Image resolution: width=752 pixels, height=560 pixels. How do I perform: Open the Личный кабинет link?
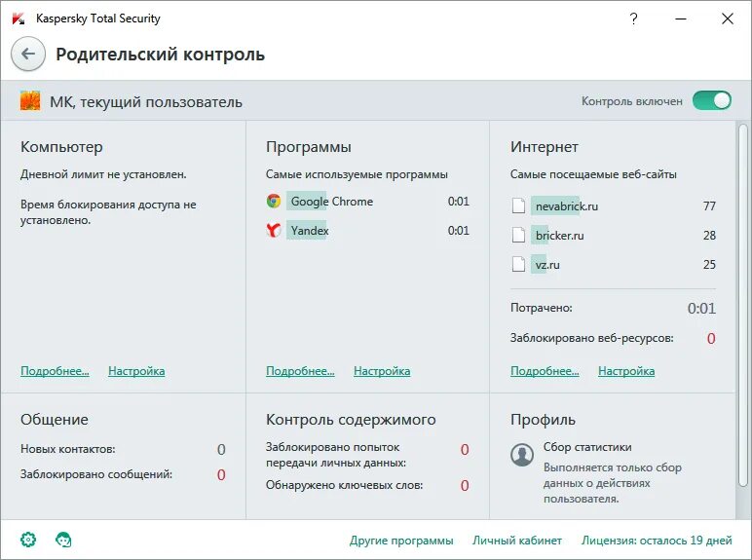517,541
